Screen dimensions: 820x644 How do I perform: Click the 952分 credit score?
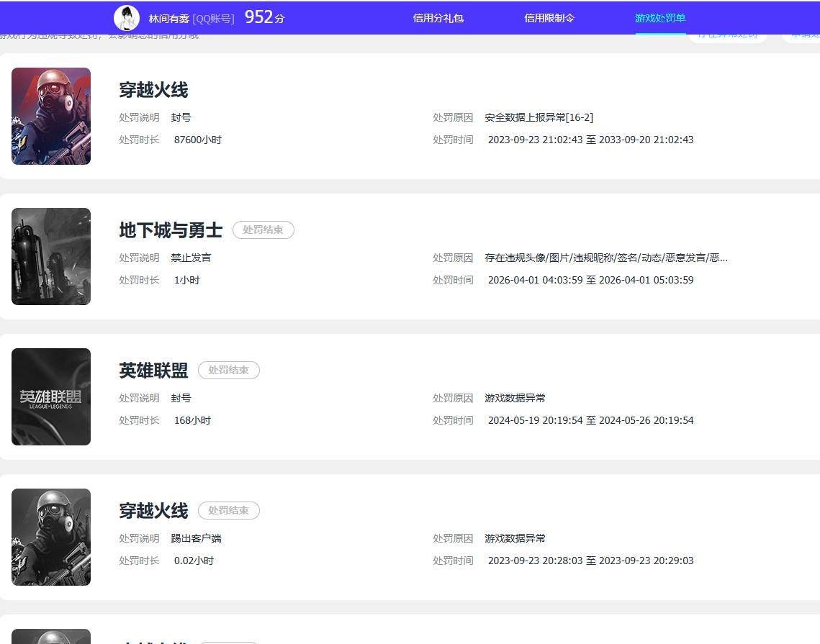[x=265, y=17]
